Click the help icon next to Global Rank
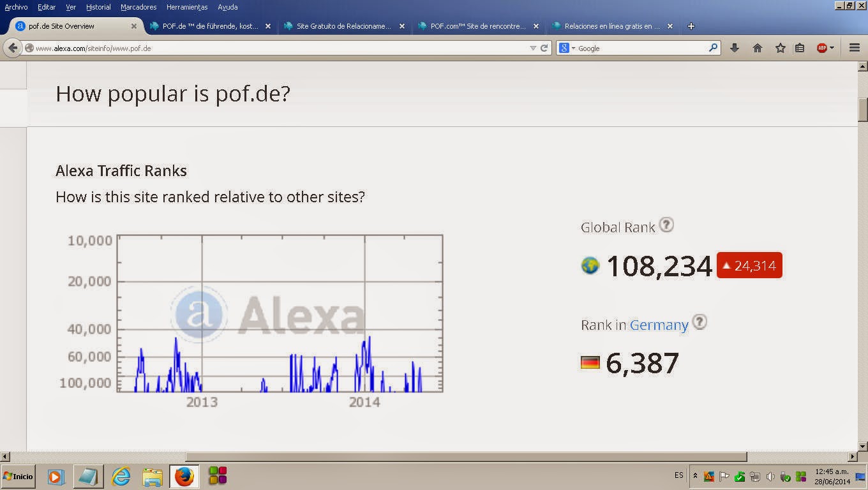 pos(666,225)
